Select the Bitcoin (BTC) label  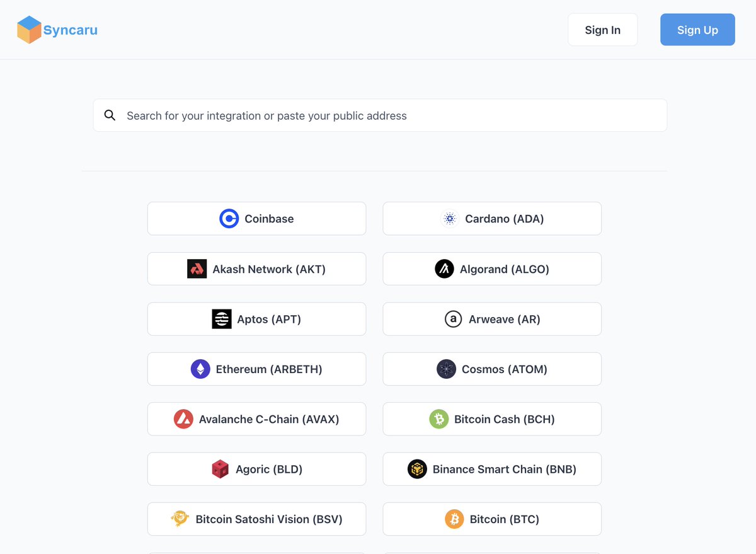coord(504,519)
